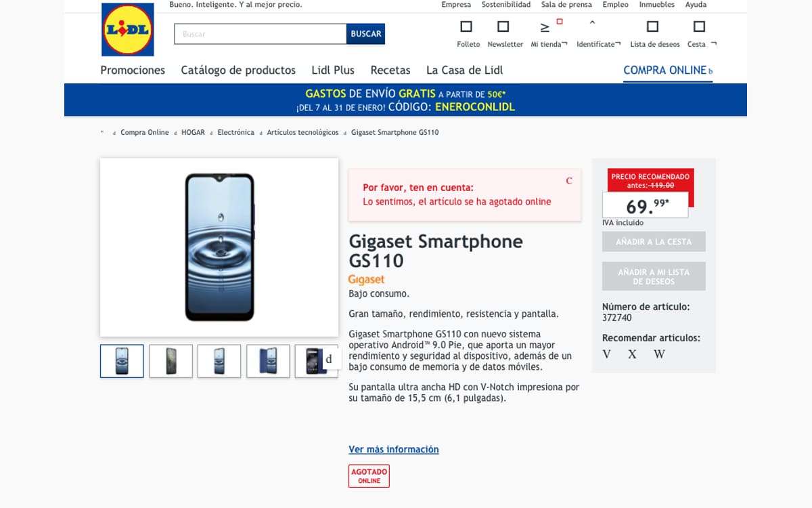Open the Cesta shopping cart icon
The height and width of the screenshot is (508, 812).
point(698,27)
